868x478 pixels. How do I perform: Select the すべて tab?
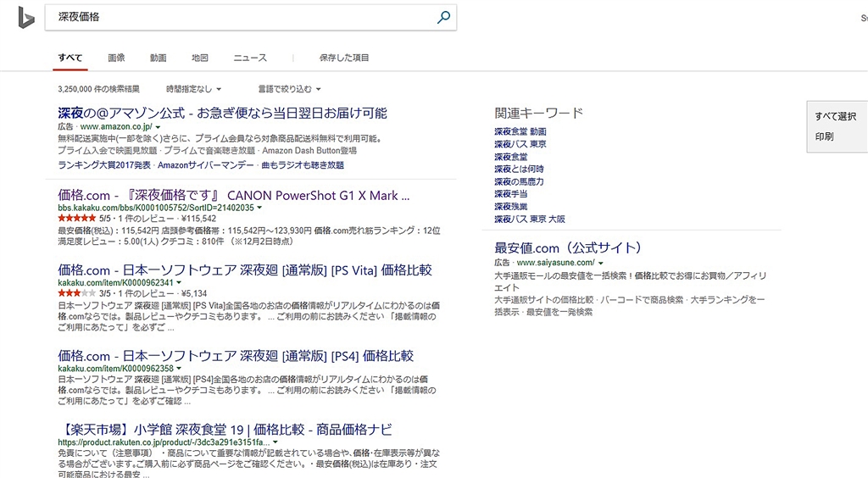tap(70, 58)
